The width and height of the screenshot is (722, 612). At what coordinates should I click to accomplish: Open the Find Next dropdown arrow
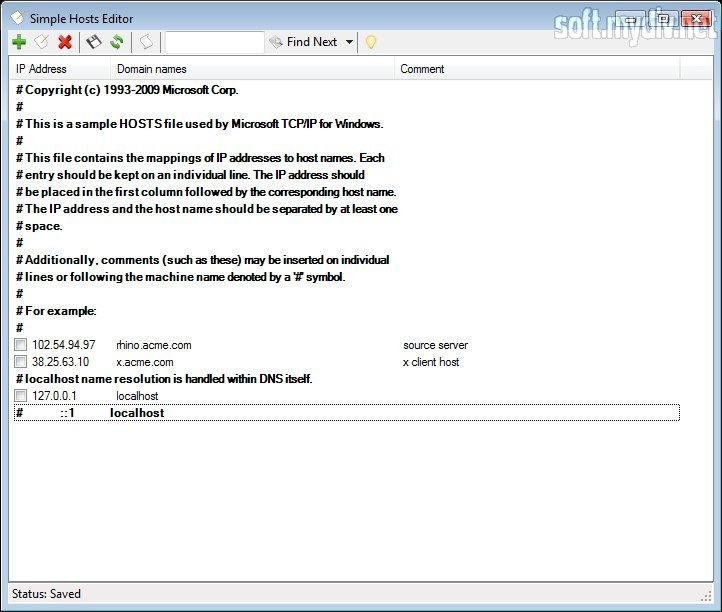[349, 42]
